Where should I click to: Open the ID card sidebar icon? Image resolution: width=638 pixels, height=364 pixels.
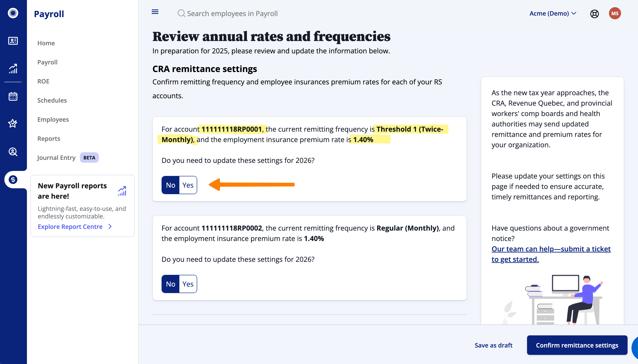[13, 41]
